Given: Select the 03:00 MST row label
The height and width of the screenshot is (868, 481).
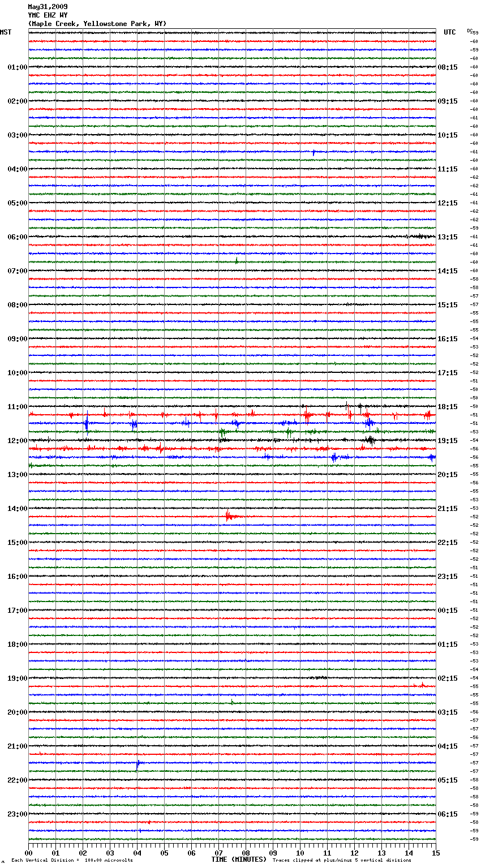Looking at the screenshot, I should pyautogui.click(x=18, y=135).
